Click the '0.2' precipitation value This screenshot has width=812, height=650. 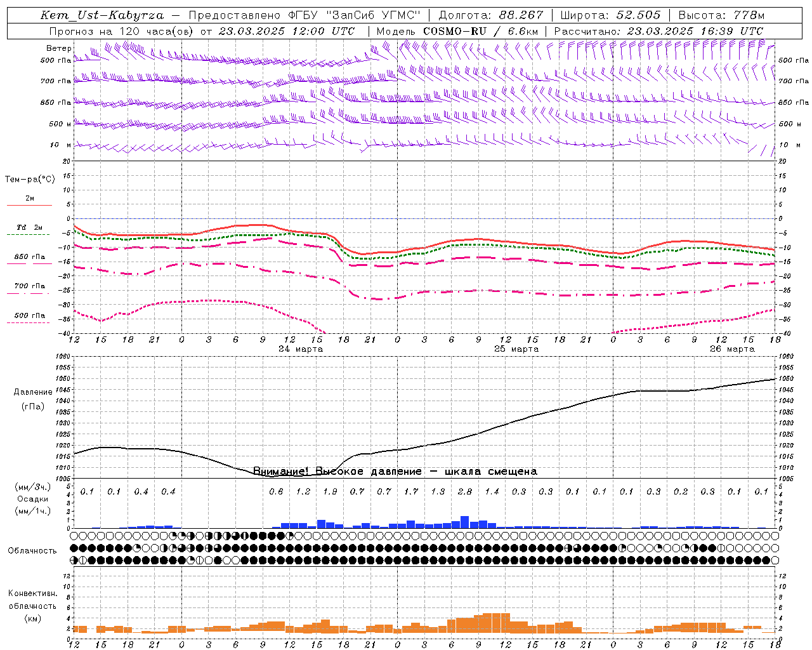tap(681, 492)
